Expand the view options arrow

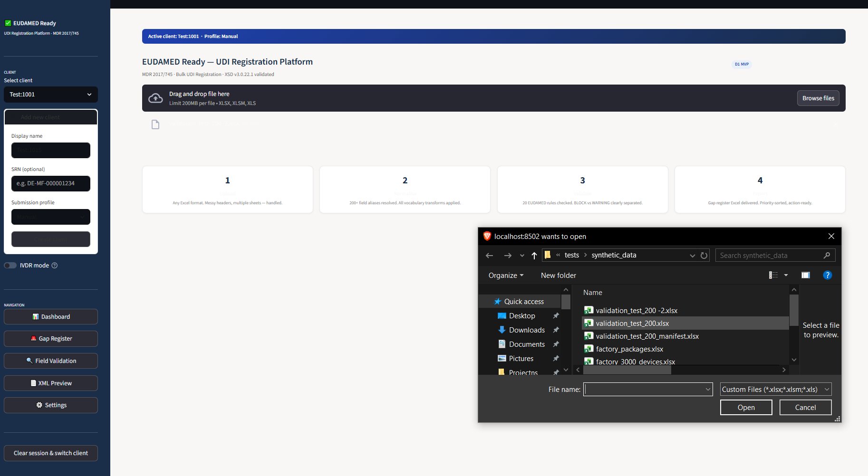point(785,275)
